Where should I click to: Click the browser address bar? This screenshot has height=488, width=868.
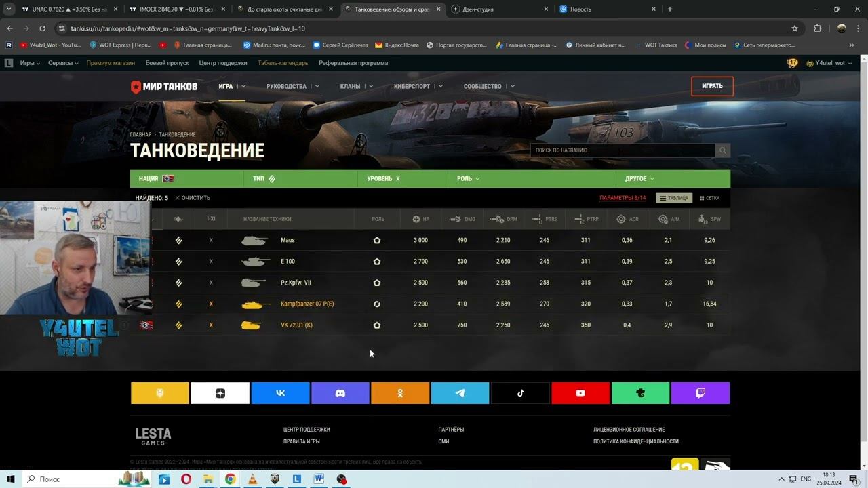427,28
